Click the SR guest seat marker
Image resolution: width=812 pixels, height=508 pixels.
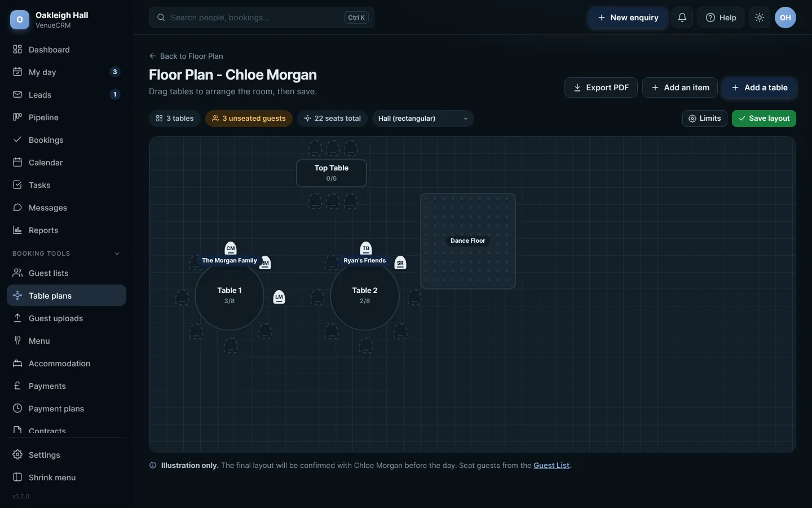tap(400, 262)
